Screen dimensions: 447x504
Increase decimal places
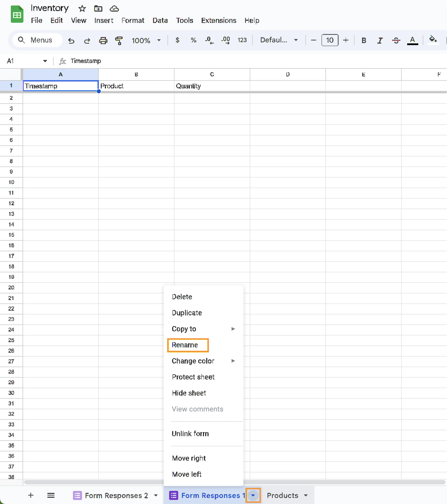tap(226, 40)
